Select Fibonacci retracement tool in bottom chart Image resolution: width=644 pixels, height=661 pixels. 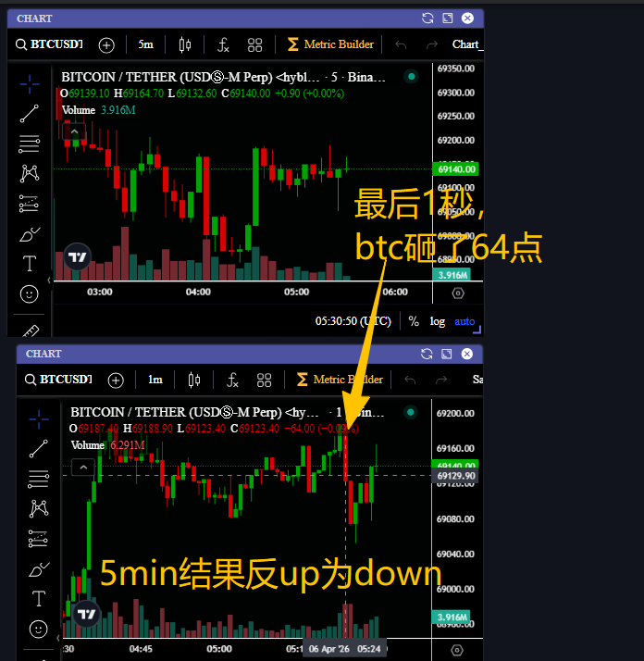click(x=38, y=480)
